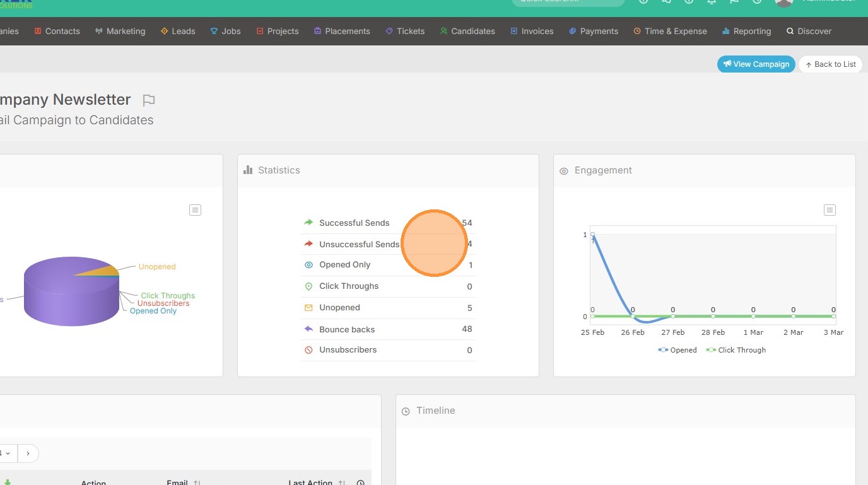Open the Candidates menu

click(x=467, y=31)
